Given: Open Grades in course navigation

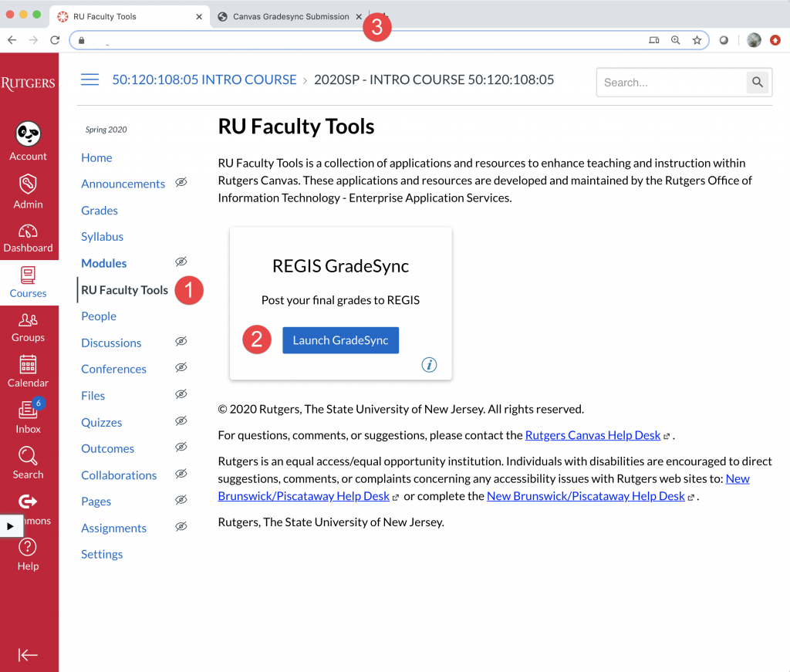Looking at the screenshot, I should pyautogui.click(x=100, y=211).
